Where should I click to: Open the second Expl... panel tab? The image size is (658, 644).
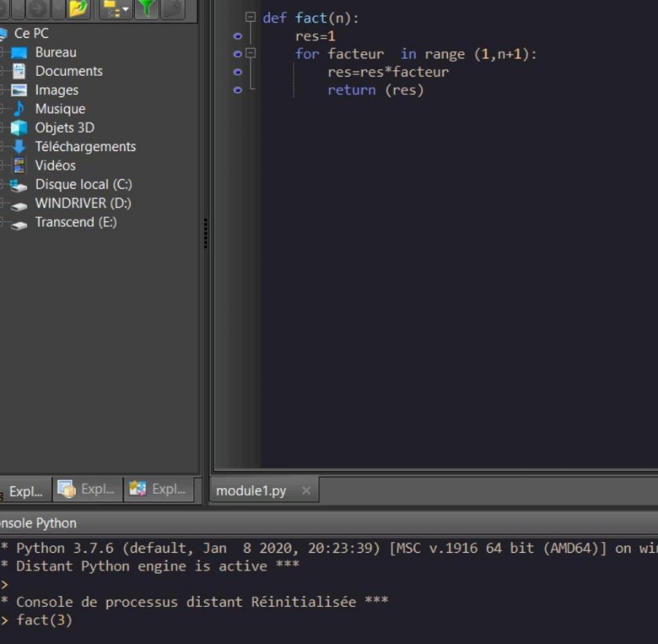[88, 490]
